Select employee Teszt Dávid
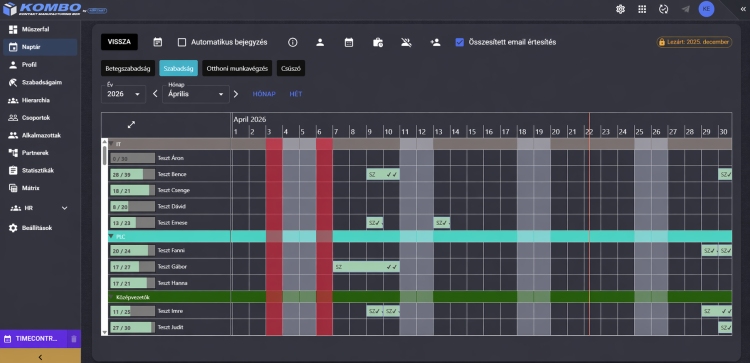Screen dimensions: 750x363 [x=172, y=207]
